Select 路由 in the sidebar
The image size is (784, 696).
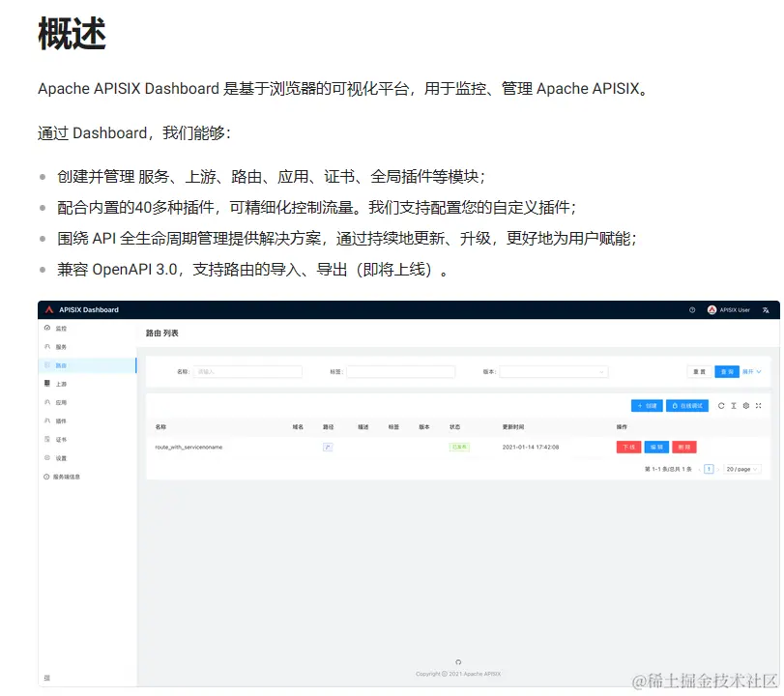87,365
